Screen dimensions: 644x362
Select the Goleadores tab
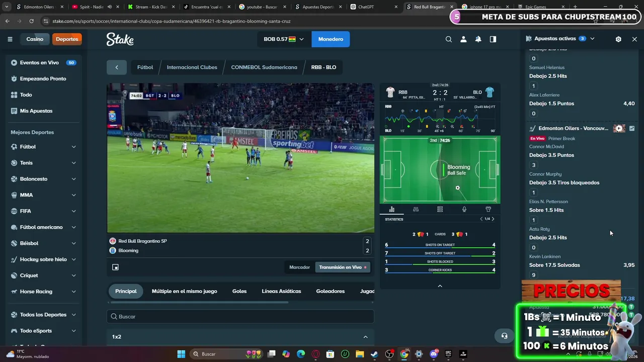point(330,291)
